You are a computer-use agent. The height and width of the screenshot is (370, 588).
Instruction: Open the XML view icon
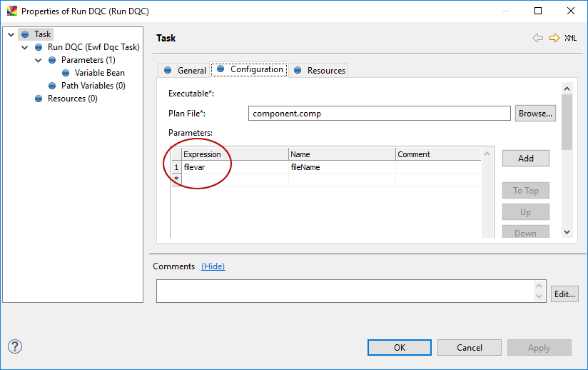coord(570,38)
